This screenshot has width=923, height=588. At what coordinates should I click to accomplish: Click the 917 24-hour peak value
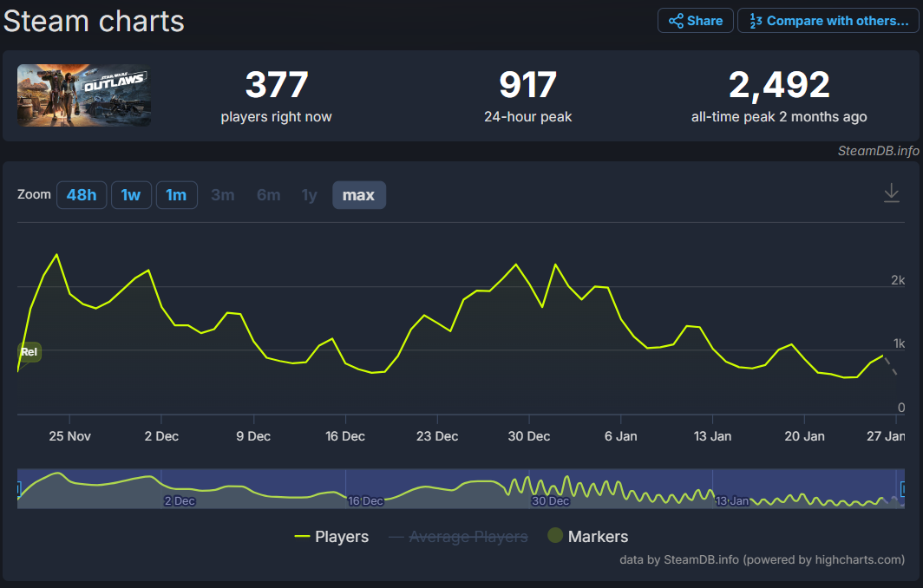point(528,84)
